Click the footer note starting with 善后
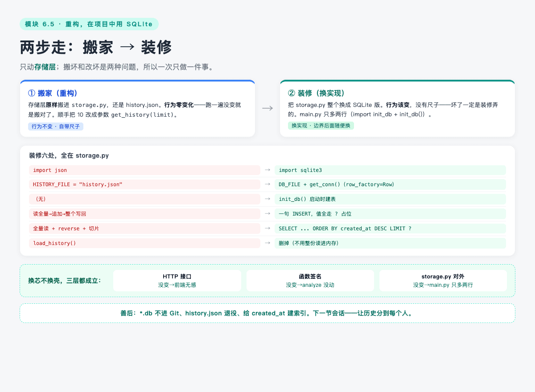The image size is (535, 392). point(267,313)
